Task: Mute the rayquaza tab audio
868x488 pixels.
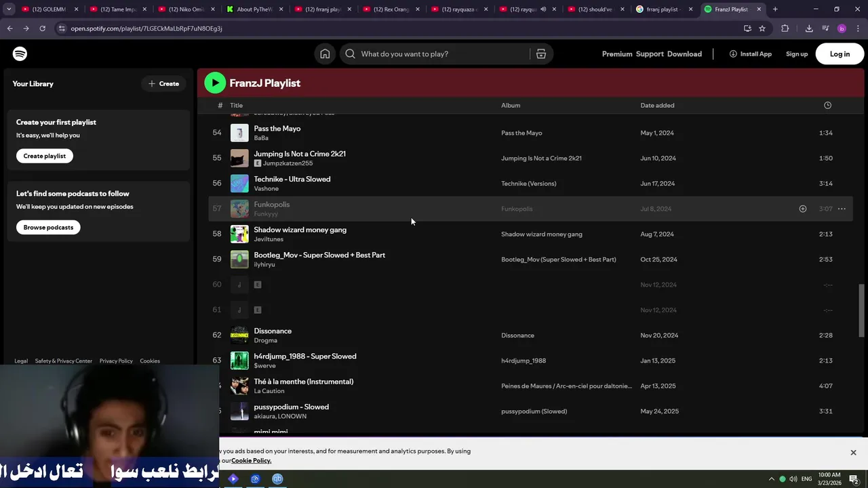Action: pyautogui.click(x=543, y=9)
